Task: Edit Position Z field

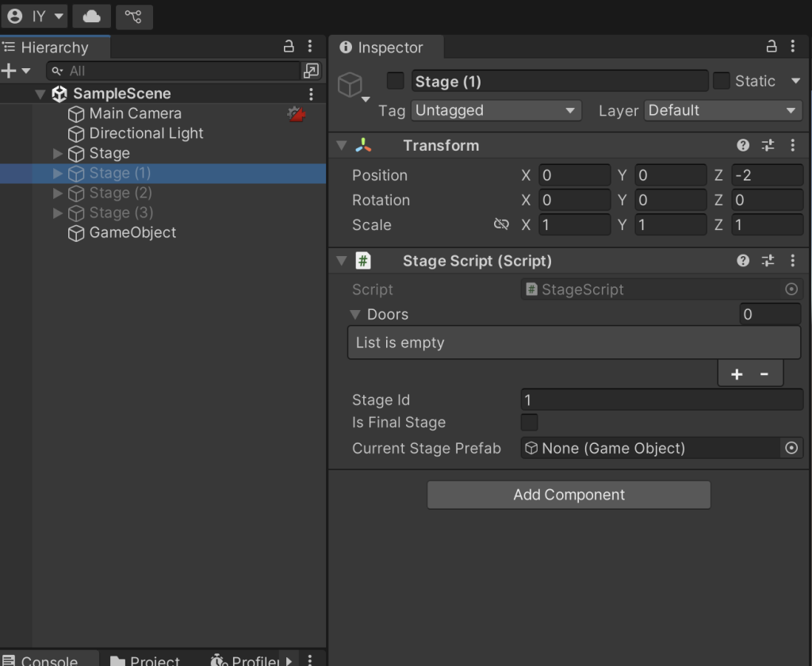Action: [x=768, y=175]
